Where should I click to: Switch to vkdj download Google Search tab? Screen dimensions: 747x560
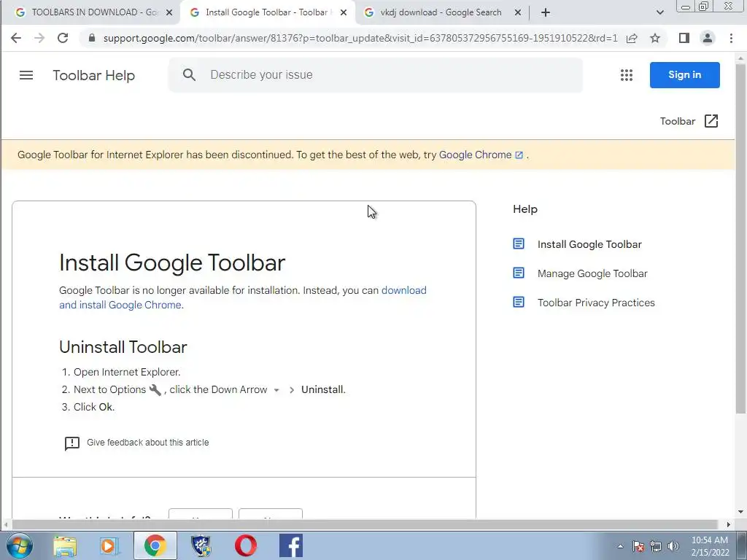440,12
